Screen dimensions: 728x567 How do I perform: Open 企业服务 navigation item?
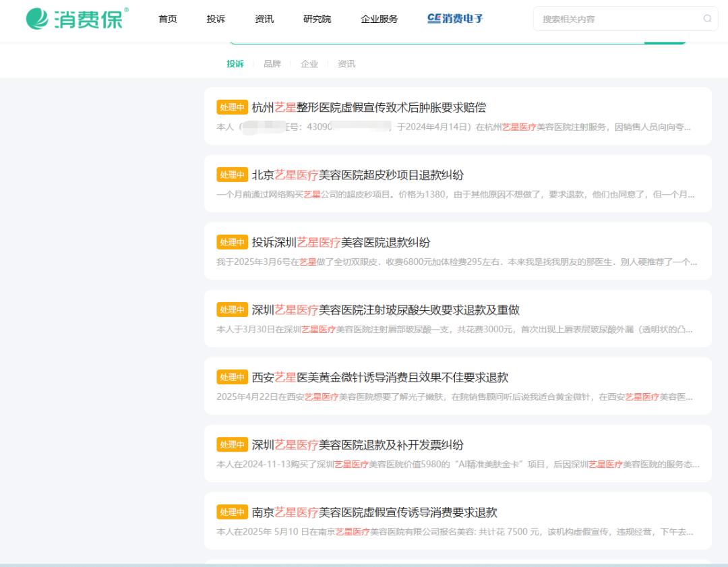point(379,19)
